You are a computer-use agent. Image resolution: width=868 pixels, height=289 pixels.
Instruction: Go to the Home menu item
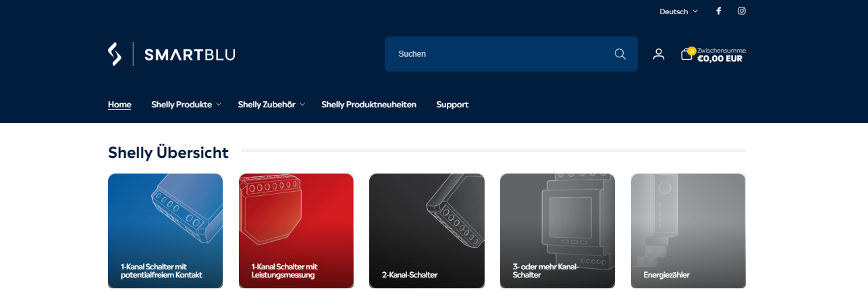119,105
